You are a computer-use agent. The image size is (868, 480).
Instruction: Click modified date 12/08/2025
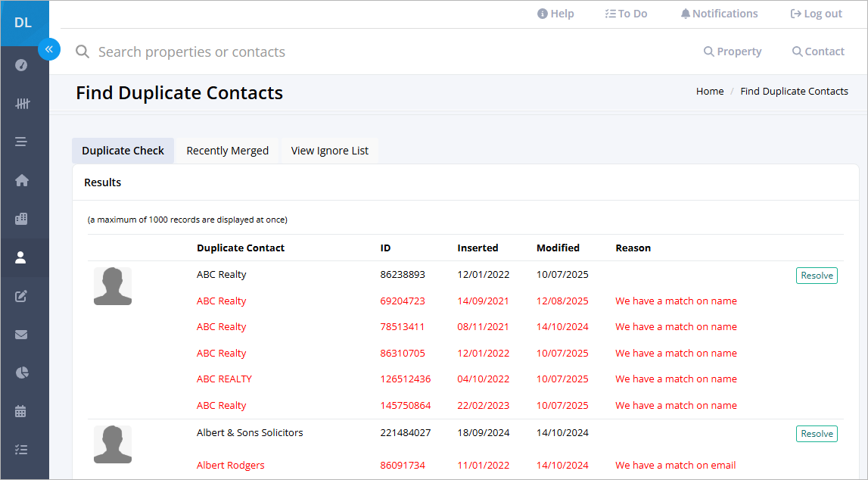click(x=562, y=301)
